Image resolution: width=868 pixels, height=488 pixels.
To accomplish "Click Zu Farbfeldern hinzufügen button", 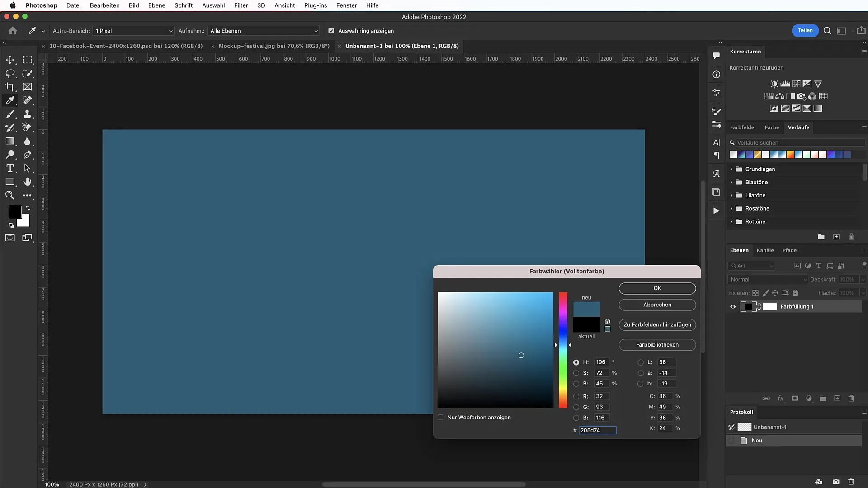I will pyautogui.click(x=657, y=324).
